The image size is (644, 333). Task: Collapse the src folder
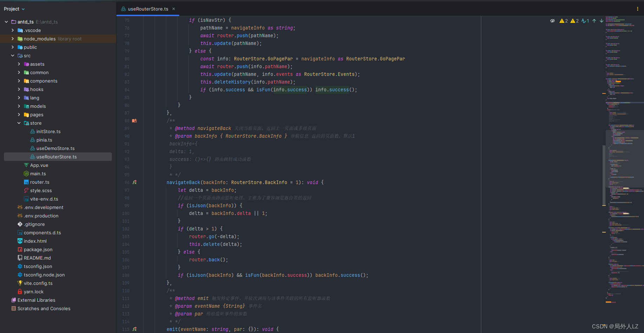pyautogui.click(x=13, y=55)
